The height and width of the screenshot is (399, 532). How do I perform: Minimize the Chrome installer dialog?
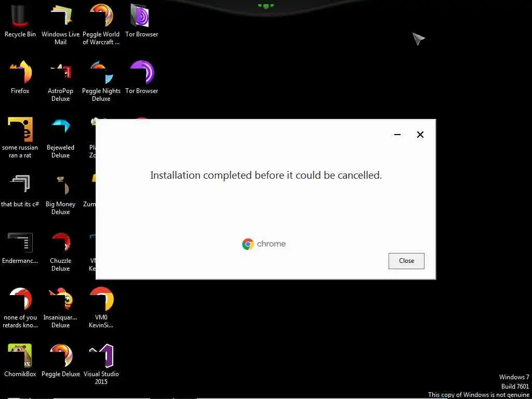point(397,135)
